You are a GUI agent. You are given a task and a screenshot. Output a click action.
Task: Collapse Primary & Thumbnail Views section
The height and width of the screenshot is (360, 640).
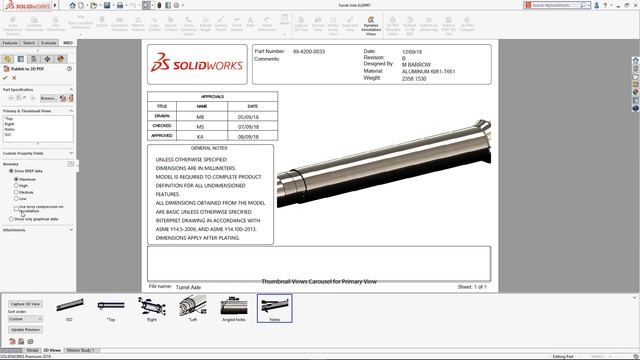point(71,111)
